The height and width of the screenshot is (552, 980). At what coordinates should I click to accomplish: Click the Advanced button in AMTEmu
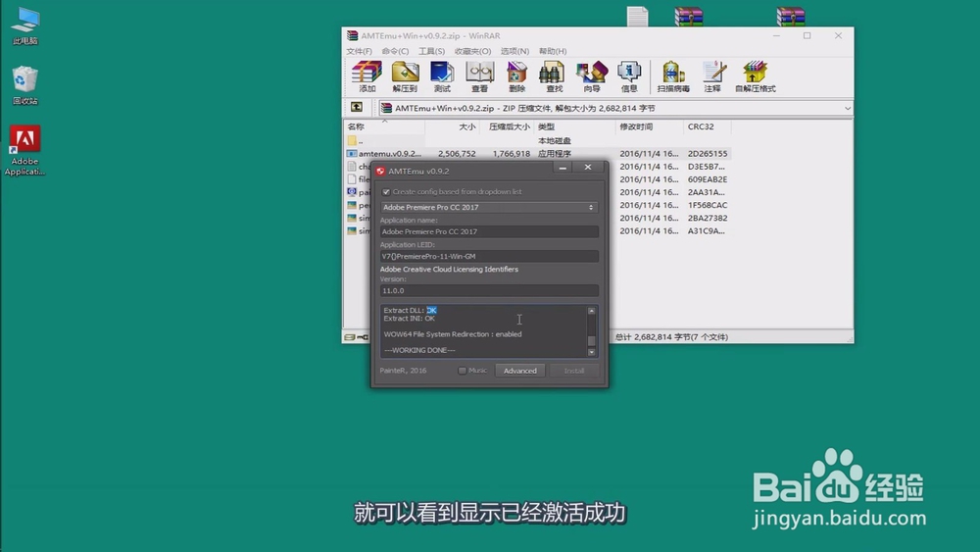coord(520,371)
